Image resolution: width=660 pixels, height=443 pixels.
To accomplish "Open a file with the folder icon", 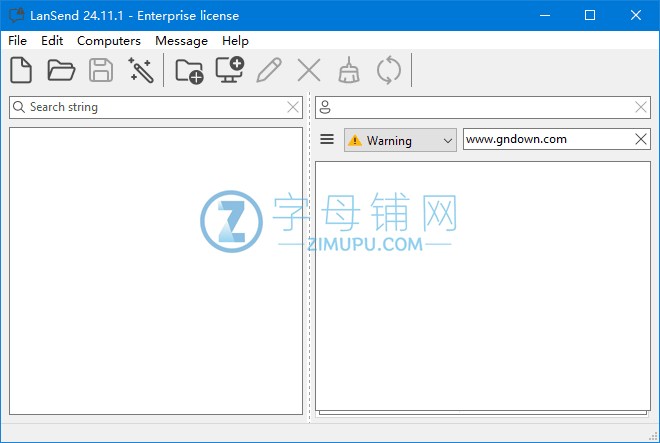I will [61, 70].
